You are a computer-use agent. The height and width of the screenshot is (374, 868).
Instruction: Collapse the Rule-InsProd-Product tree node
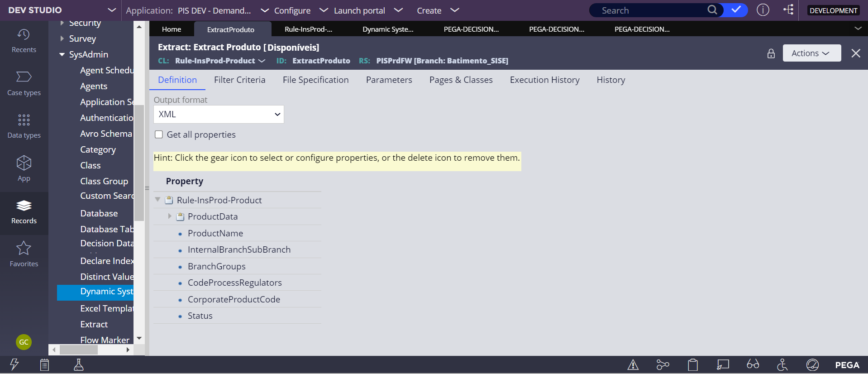pyautogui.click(x=157, y=200)
